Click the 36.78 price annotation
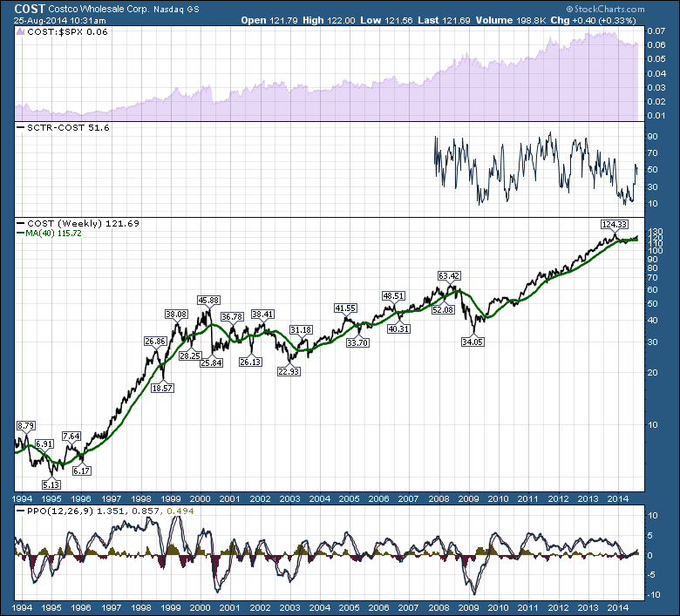The image size is (680, 616). 232,316
